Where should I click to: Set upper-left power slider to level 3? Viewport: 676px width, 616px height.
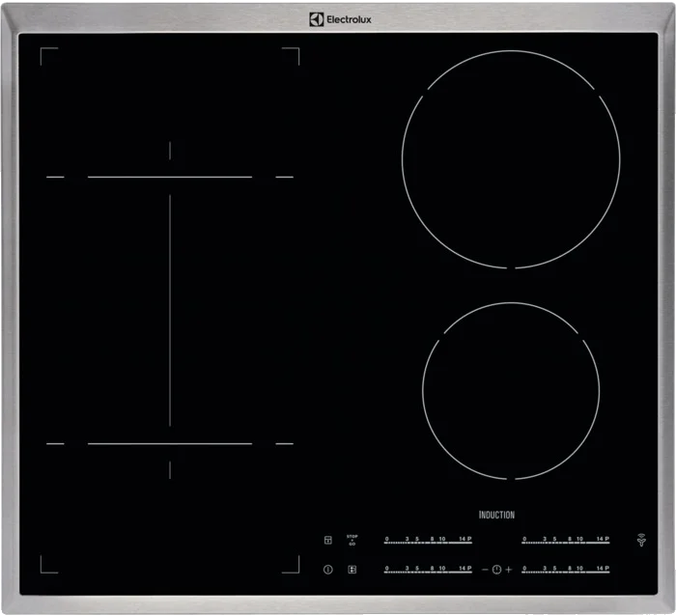[407, 541]
